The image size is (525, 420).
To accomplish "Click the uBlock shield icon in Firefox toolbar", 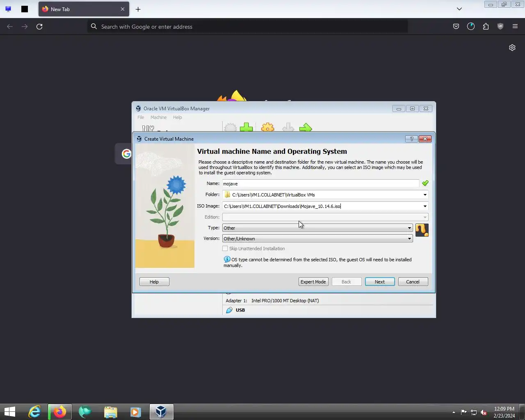I will point(500,26).
